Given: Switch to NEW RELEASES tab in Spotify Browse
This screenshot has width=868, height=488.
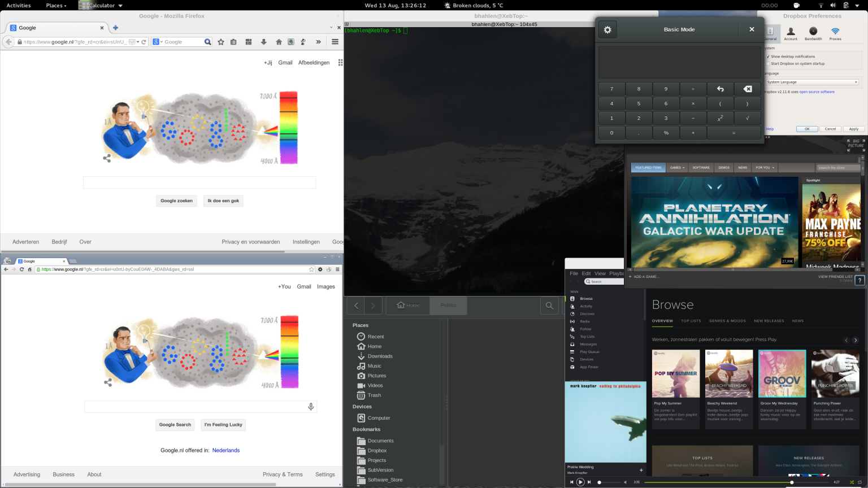Looking at the screenshot, I should 769,321.
